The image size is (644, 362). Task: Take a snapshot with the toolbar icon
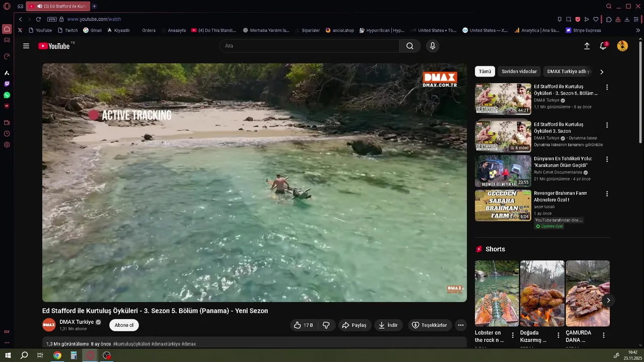569,19
